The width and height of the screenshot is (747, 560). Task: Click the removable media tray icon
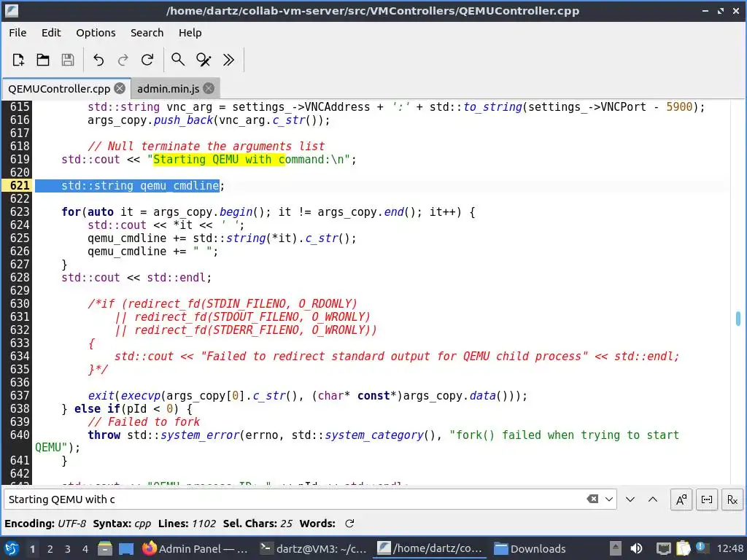(x=616, y=549)
